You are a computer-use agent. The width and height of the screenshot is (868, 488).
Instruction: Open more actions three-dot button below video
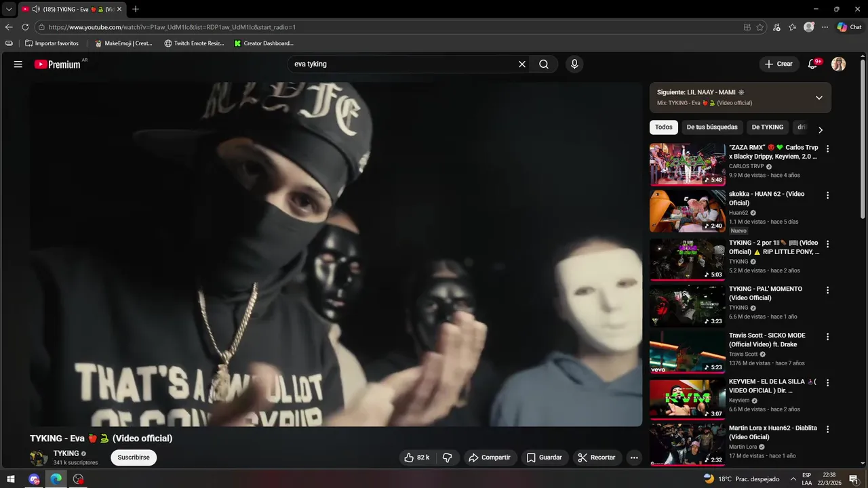pyautogui.click(x=634, y=457)
